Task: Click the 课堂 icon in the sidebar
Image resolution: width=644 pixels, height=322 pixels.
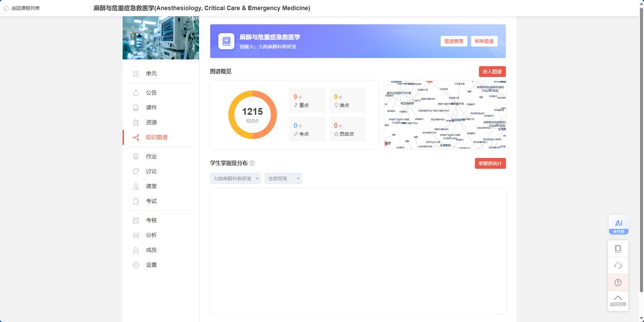Action: click(136, 186)
